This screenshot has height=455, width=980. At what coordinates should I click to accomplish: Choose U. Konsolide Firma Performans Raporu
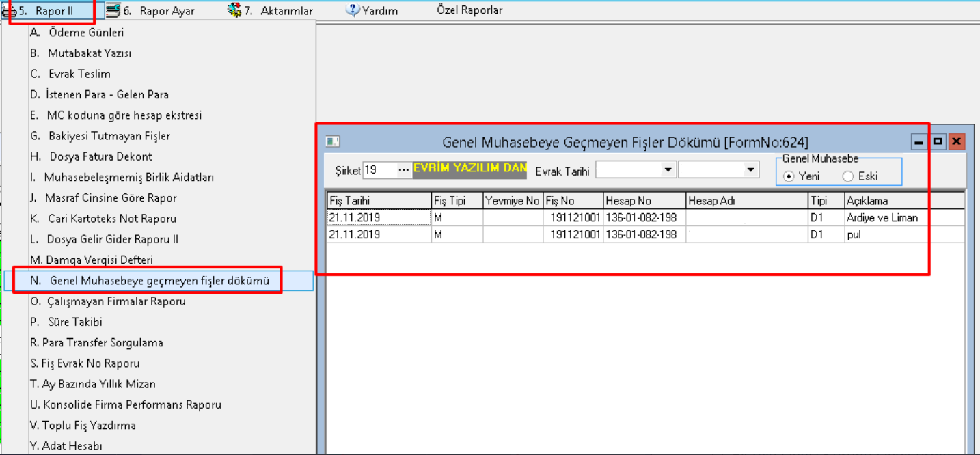point(159,404)
